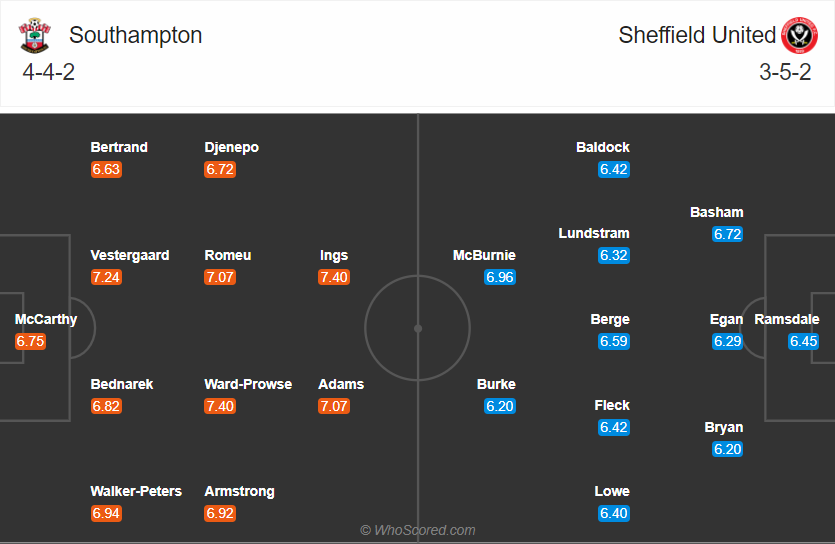Click Djenepo's 6.72 rating badge
Screen dimensions: 835x544
220,169
